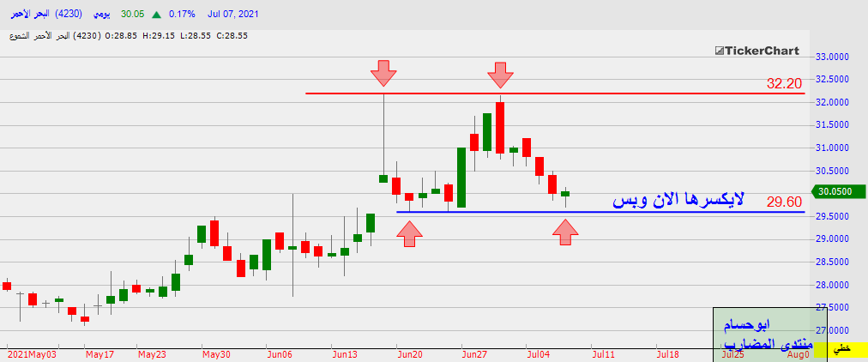
Task: Click the red 32.20 price label
Action: [784, 83]
